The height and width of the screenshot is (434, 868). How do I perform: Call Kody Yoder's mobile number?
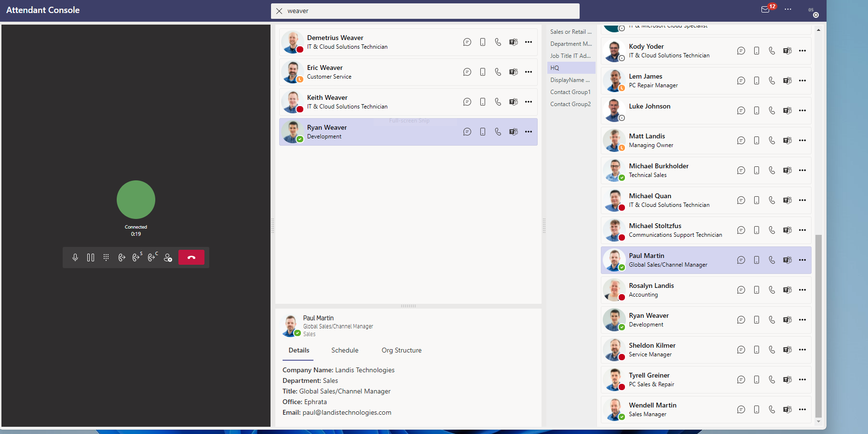(757, 51)
